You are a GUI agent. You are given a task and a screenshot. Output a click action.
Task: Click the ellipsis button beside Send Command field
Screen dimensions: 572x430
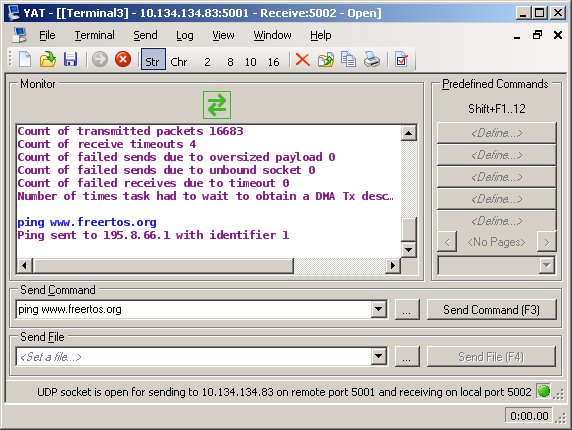tap(407, 310)
